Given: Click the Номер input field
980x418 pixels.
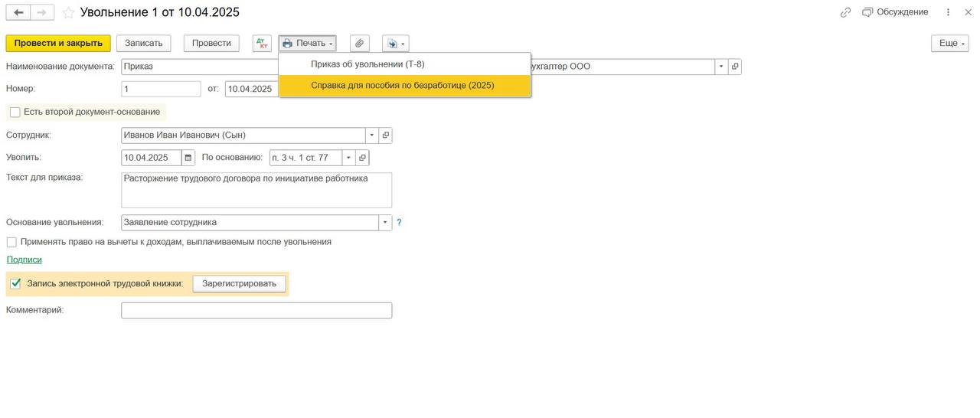Looking at the screenshot, I should (x=161, y=89).
